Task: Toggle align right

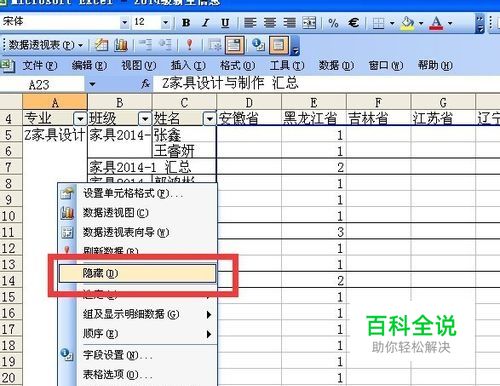Action: pos(289,23)
